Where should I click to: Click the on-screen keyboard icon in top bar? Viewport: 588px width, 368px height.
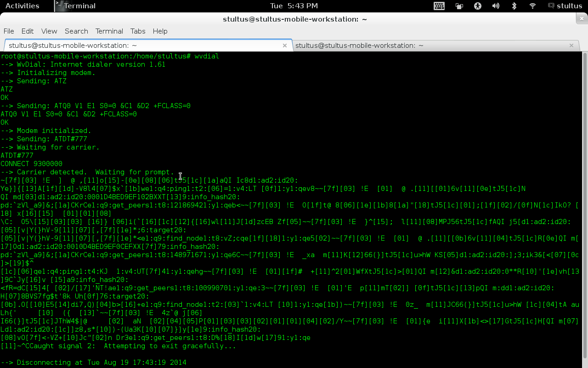(x=439, y=6)
